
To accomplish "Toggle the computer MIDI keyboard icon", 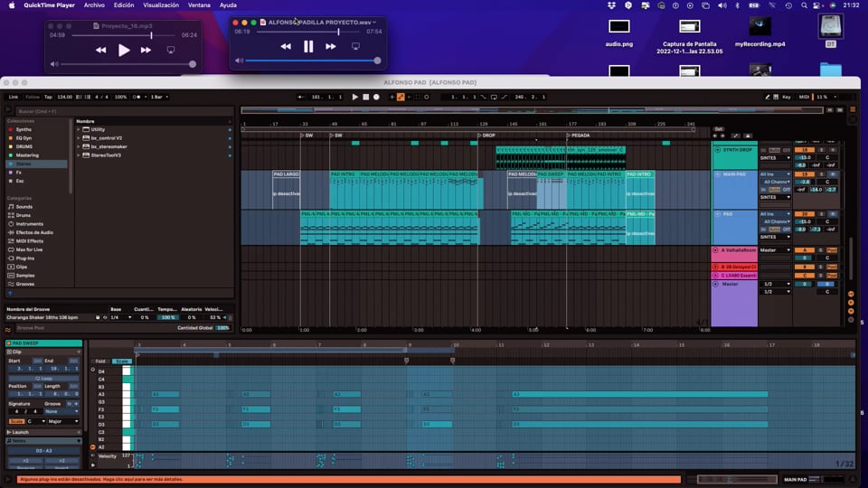I will [x=776, y=97].
